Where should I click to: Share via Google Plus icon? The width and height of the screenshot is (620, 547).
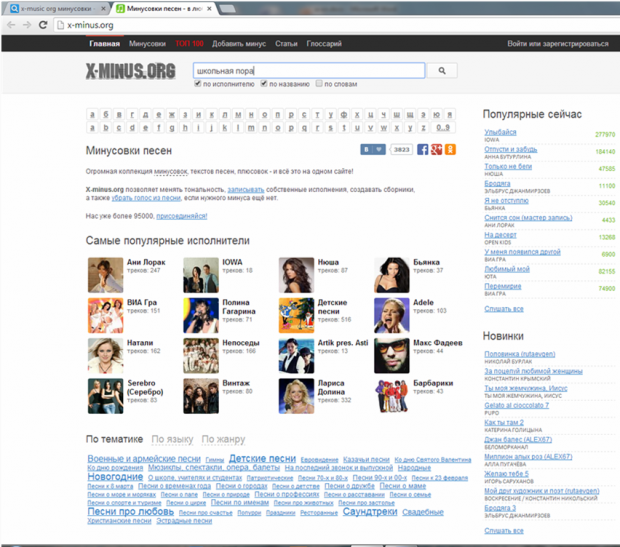click(436, 150)
